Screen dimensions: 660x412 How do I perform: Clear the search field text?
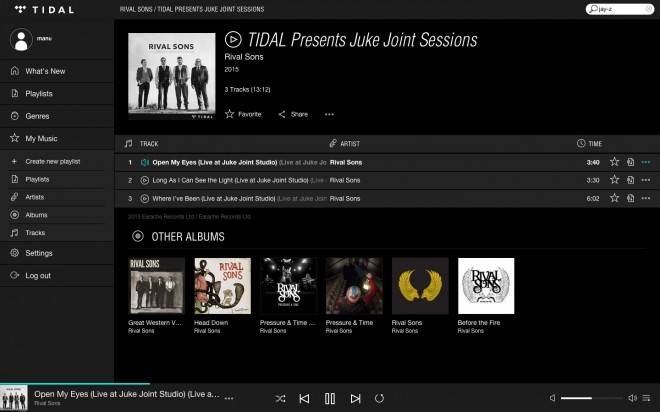tap(649, 9)
